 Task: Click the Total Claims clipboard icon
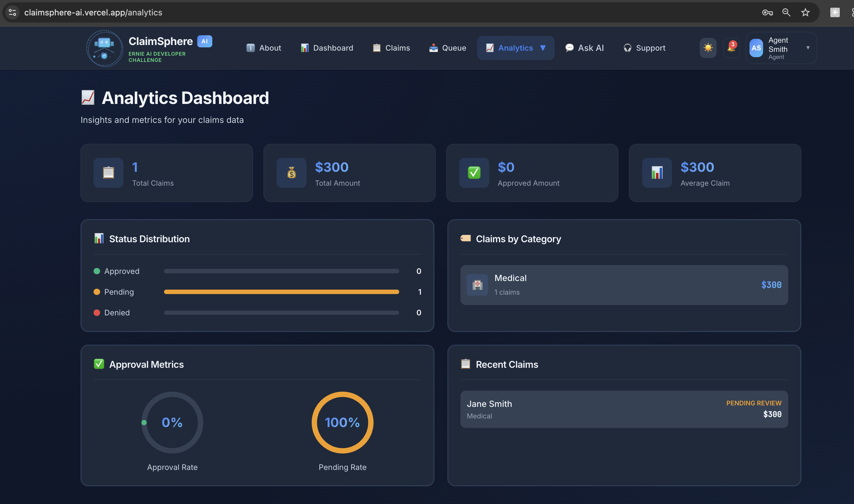coord(108,173)
